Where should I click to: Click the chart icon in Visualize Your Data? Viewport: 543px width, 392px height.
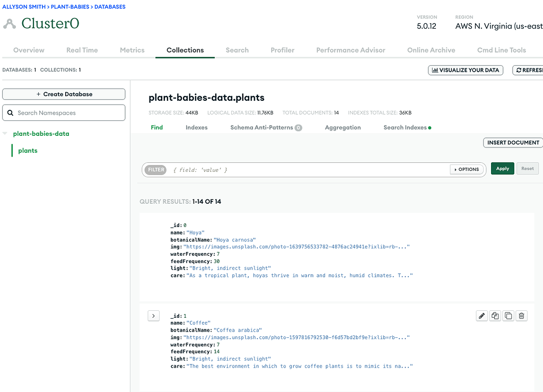[435, 70]
